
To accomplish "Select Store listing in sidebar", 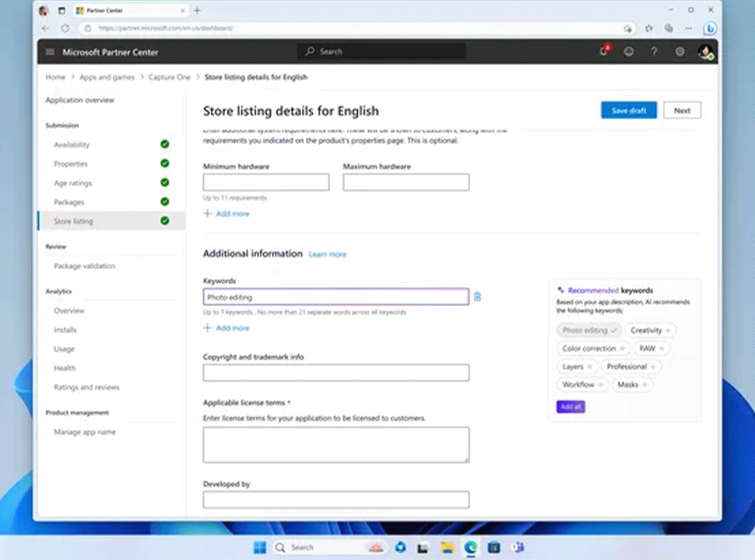I will coord(111,222).
